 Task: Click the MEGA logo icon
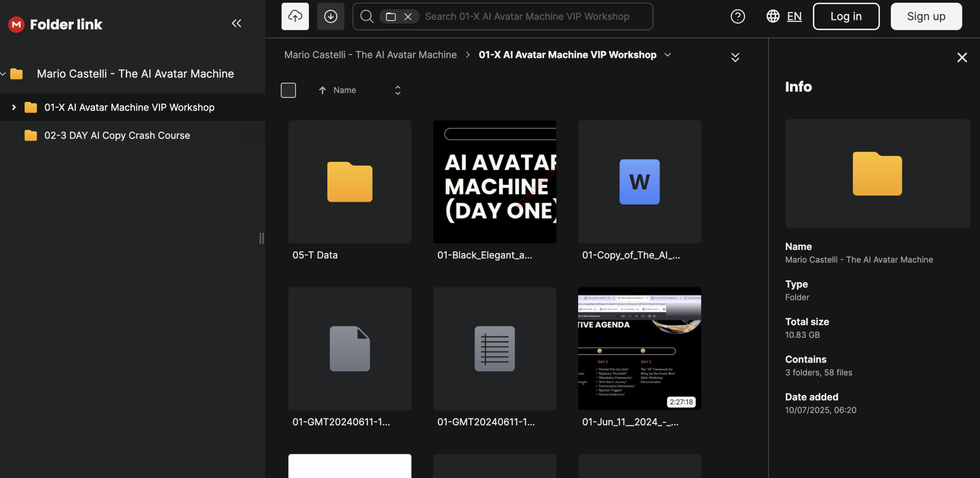pos(16,25)
